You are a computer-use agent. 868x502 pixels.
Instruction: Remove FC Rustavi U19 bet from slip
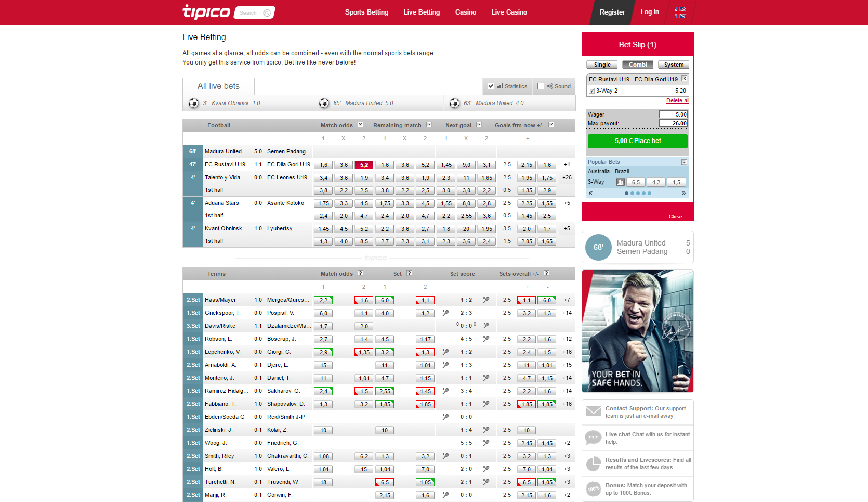click(684, 79)
